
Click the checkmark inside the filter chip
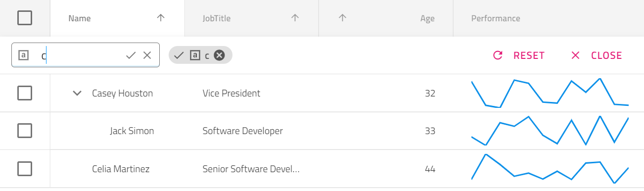click(179, 55)
